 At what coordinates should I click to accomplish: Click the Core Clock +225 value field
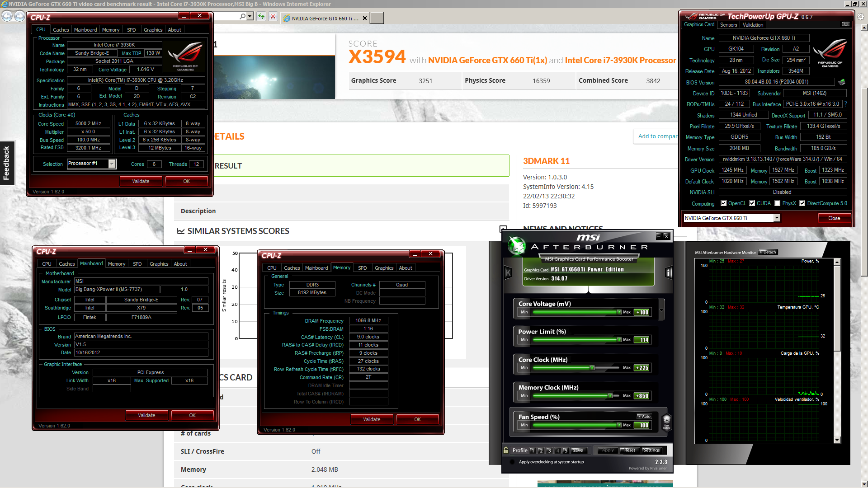(642, 368)
